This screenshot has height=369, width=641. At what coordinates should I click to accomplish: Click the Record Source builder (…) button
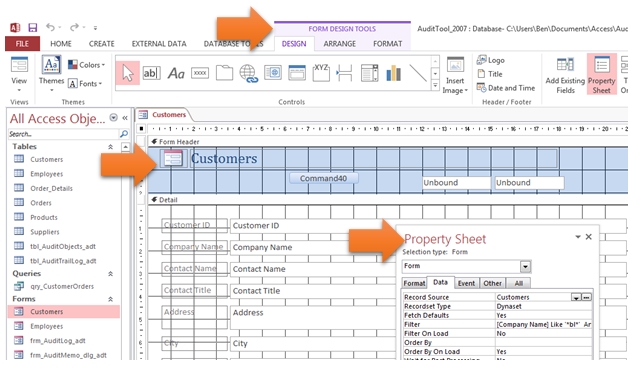pyautogui.click(x=586, y=297)
